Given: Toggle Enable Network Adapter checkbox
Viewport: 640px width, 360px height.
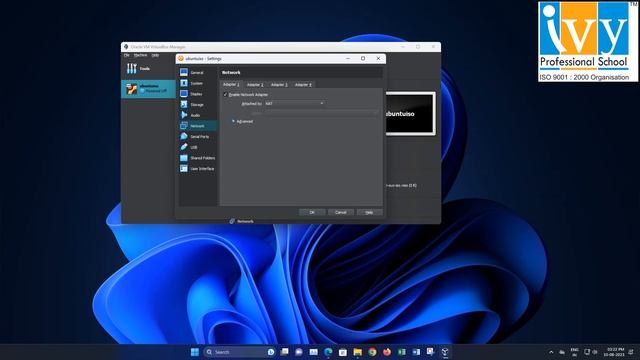Looking at the screenshot, I should [225, 95].
